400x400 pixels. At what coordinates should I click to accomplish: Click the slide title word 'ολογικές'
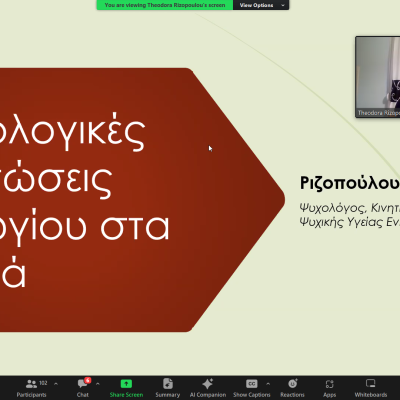coord(72,132)
